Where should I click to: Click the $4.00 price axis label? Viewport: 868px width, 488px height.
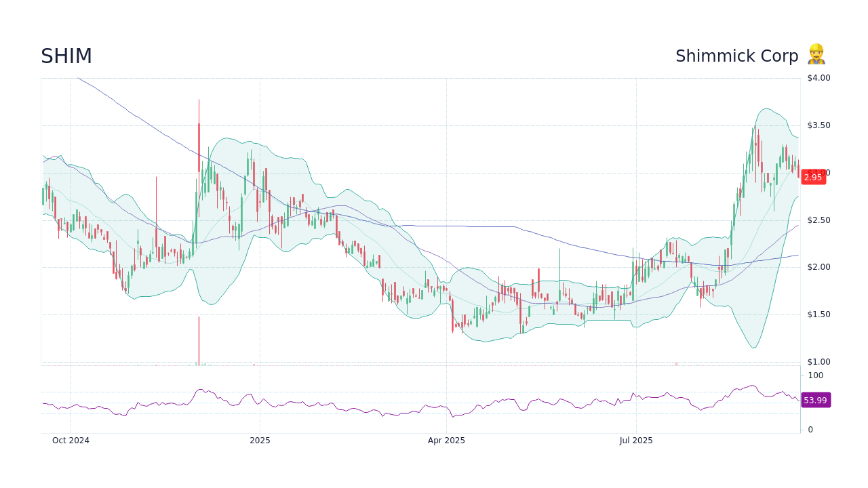click(x=818, y=78)
